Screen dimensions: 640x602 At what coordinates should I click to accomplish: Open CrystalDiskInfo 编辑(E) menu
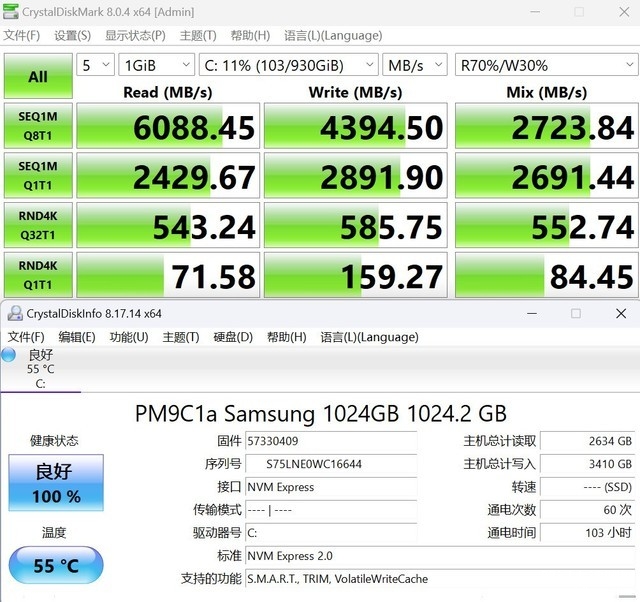coord(77,337)
